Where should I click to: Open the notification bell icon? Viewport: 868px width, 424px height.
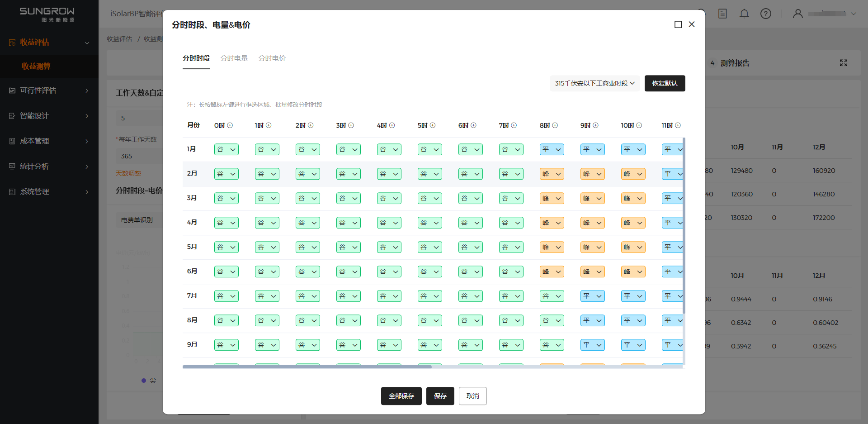click(x=744, y=14)
